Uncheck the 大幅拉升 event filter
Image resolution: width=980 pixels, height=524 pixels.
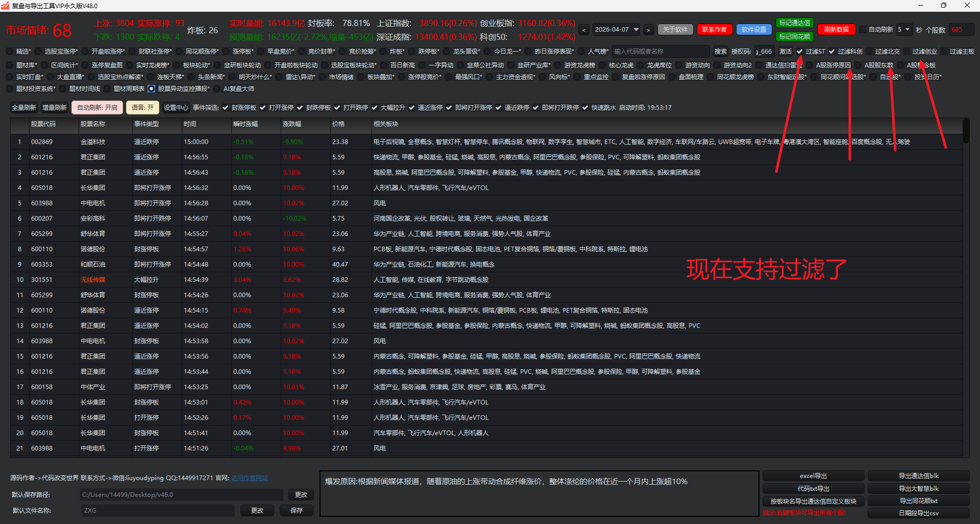click(x=375, y=108)
